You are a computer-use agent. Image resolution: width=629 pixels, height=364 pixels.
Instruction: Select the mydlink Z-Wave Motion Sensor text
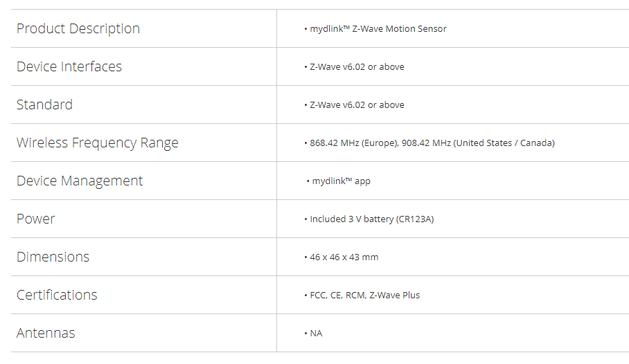pyautogui.click(x=378, y=29)
